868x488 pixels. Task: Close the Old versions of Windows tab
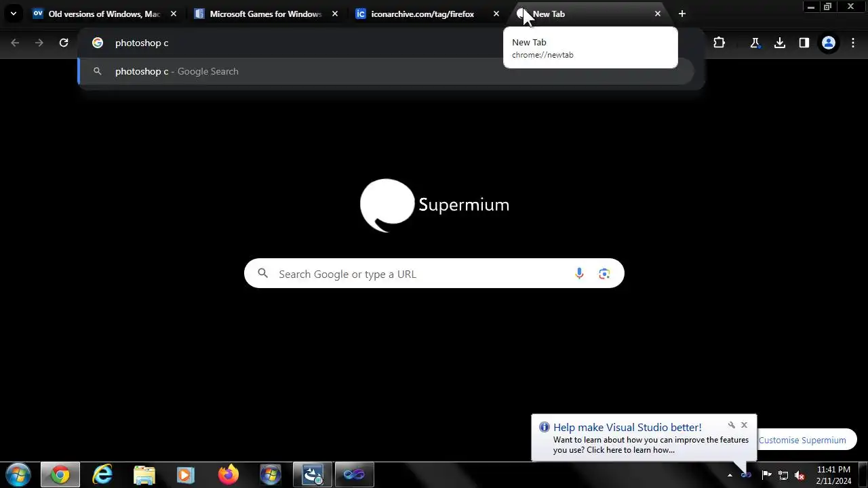(174, 14)
